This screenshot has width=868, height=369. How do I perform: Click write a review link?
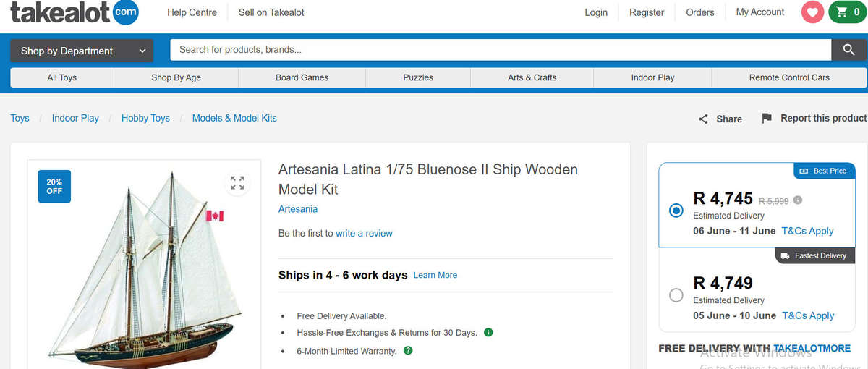pos(364,233)
